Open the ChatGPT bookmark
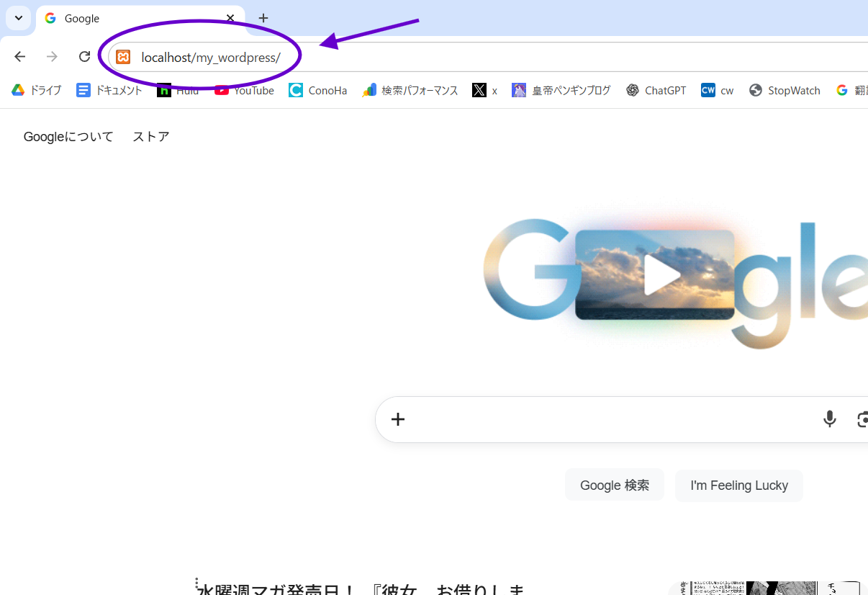The width and height of the screenshot is (868, 595). 656,91
